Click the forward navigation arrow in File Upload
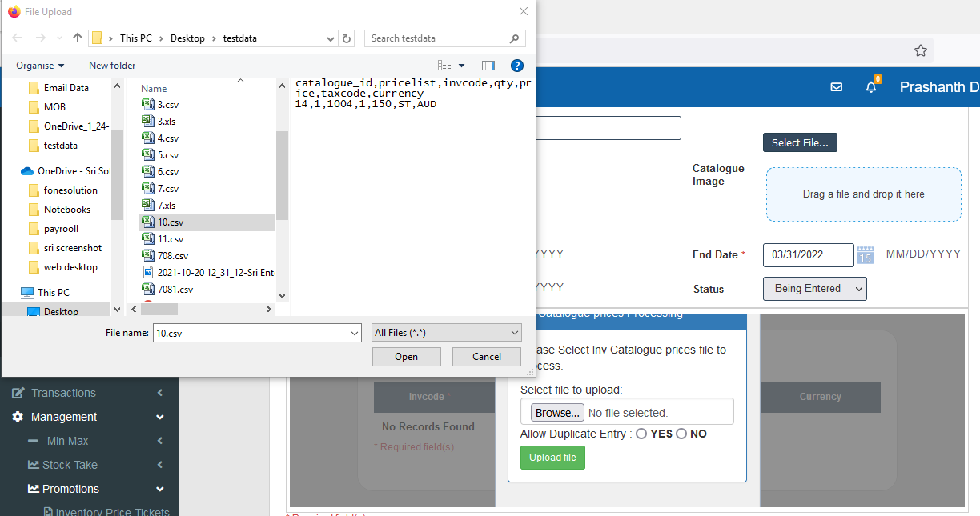 41,38
